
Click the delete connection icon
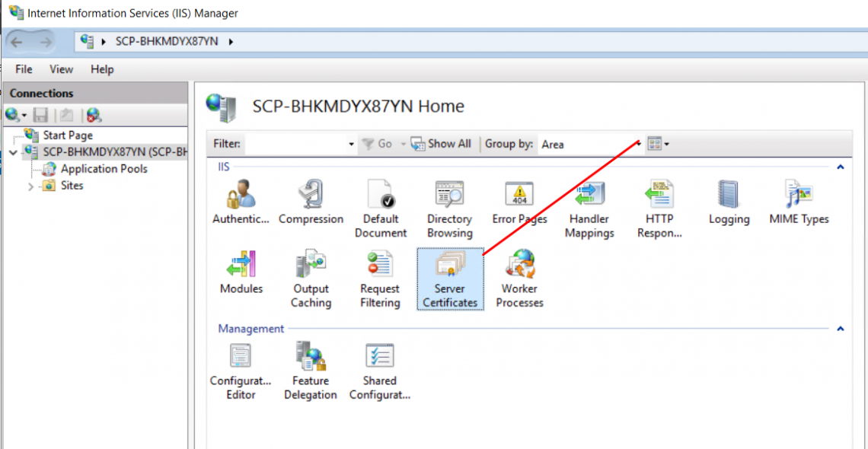point(94,115)
